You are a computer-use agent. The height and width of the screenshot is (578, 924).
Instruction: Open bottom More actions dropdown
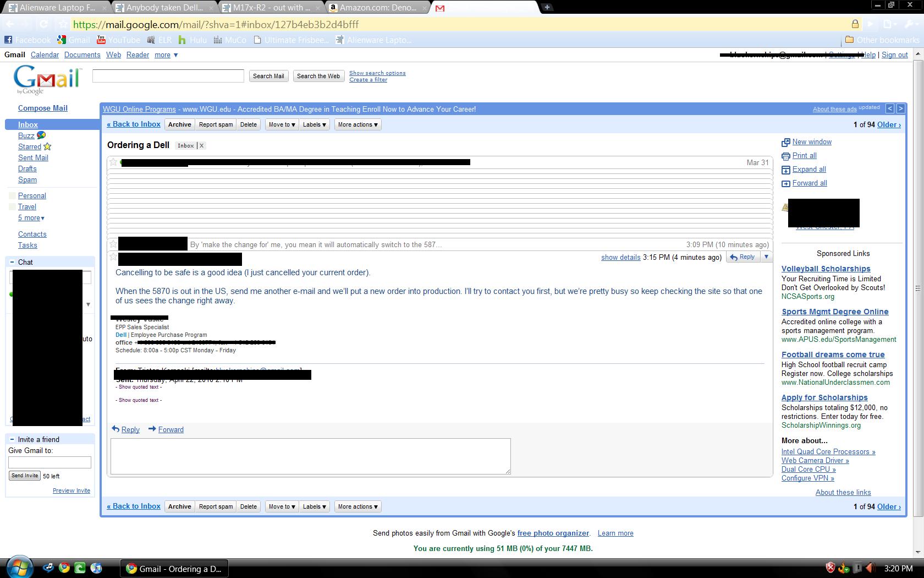[x=358, y=506]
